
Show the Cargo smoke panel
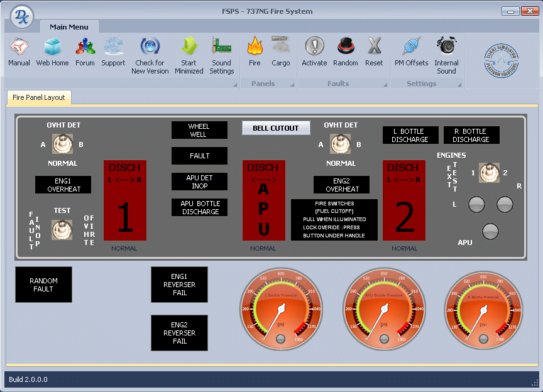[x=280, y=47]
